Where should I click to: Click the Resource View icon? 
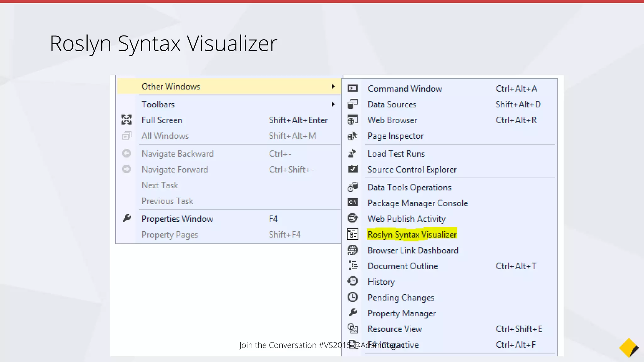tap(353, 329)
